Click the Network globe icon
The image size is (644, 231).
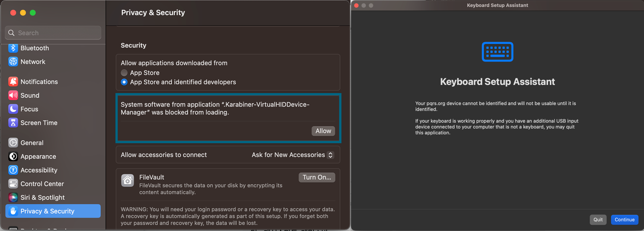tap(13, 61)
